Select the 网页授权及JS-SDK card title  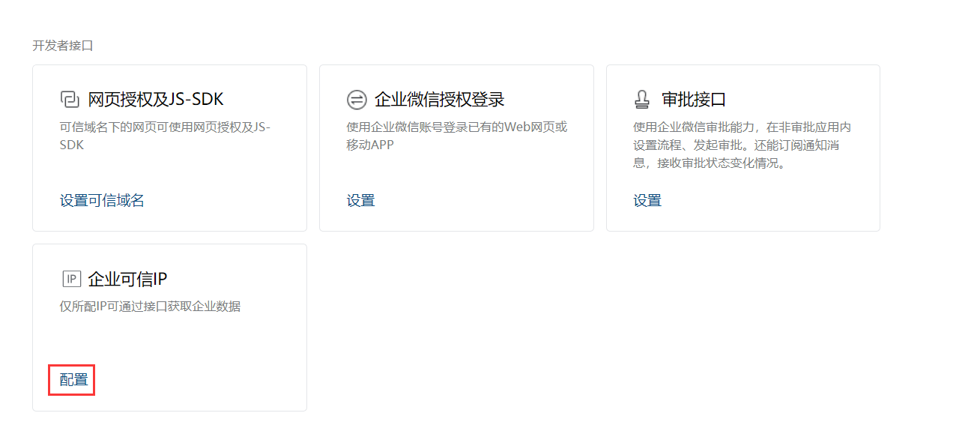[x=156, y=100]
